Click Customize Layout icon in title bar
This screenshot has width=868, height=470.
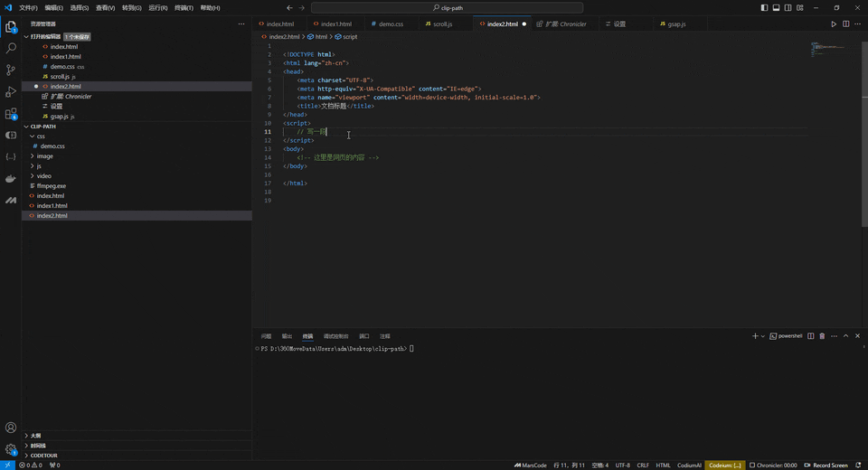[x=800, y=8]
